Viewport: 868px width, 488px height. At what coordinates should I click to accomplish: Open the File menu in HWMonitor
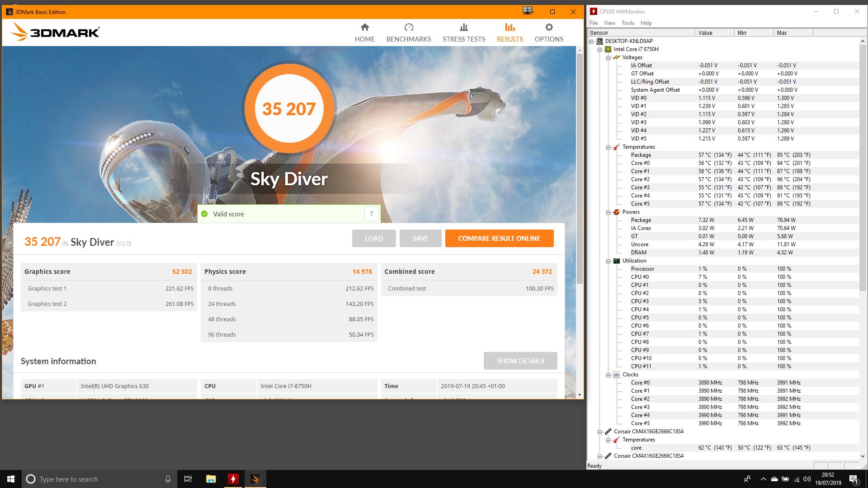click(x=594, y=23)
